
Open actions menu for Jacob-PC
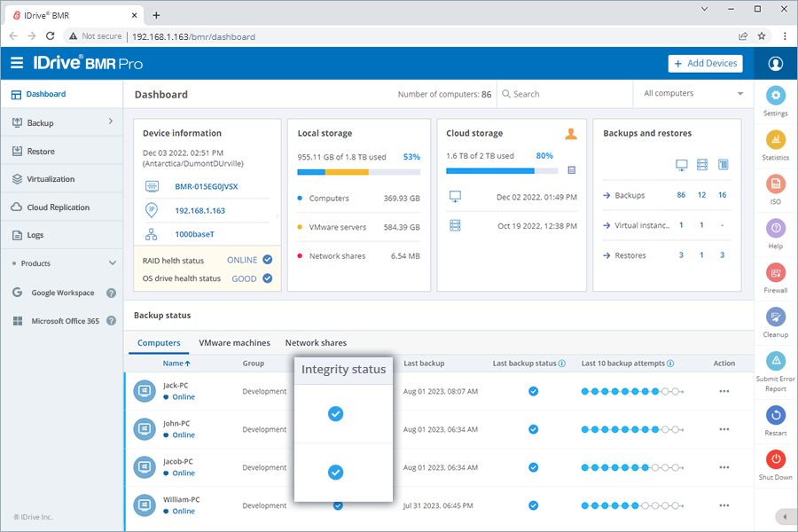coord(724,467)
